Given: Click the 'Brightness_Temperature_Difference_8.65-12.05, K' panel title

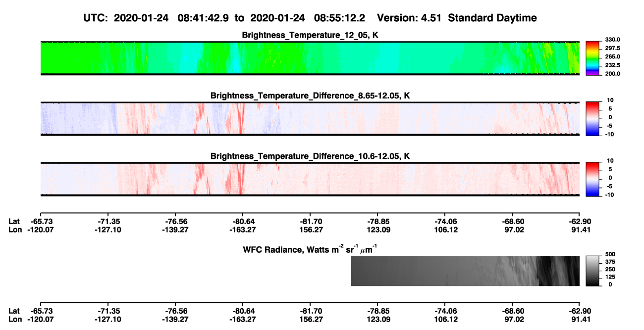Looking at the screenshot, I should coord(310,95).
